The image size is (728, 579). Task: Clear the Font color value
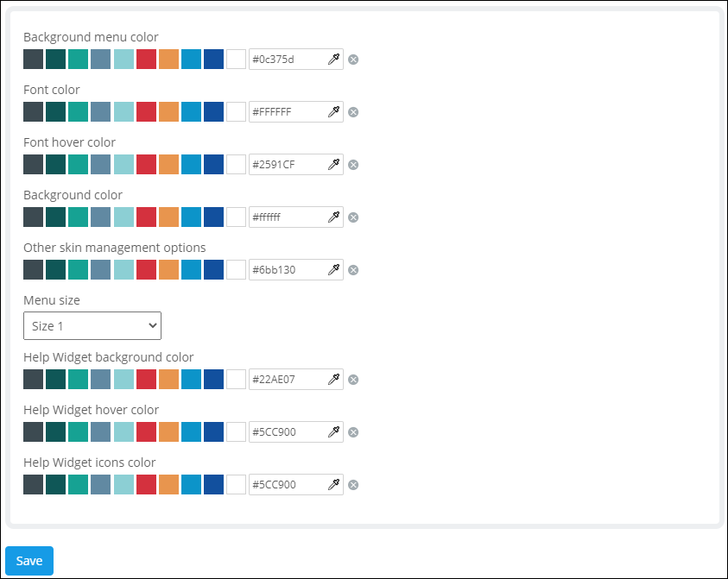(353, 111)
